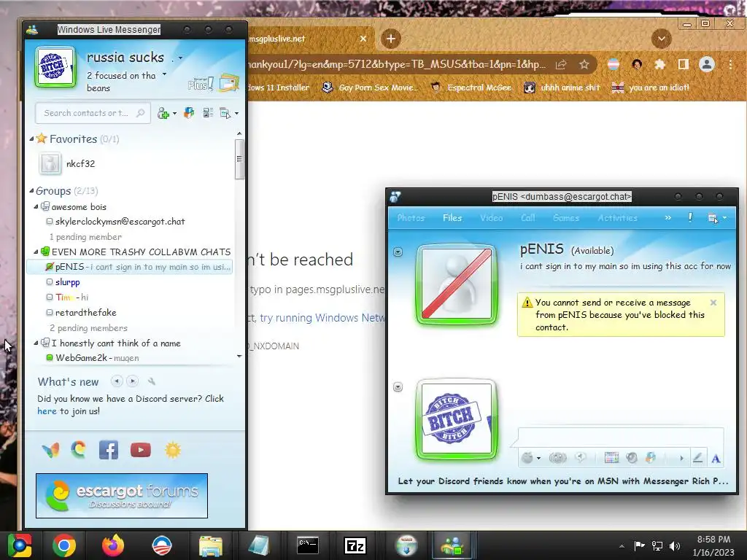Open Activities in chat window
The image size is (747, 560).
(x=617, y=217)
